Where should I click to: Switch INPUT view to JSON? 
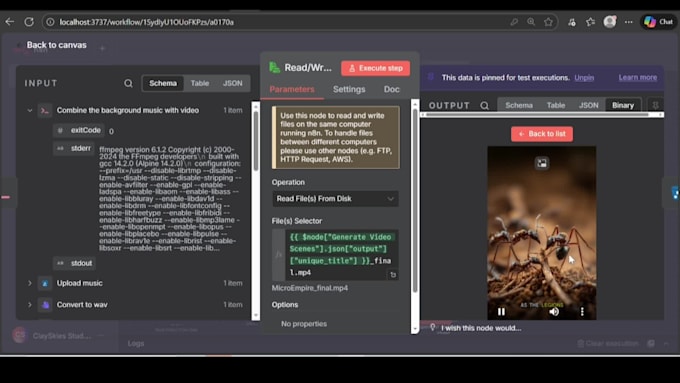pos(232,83)
